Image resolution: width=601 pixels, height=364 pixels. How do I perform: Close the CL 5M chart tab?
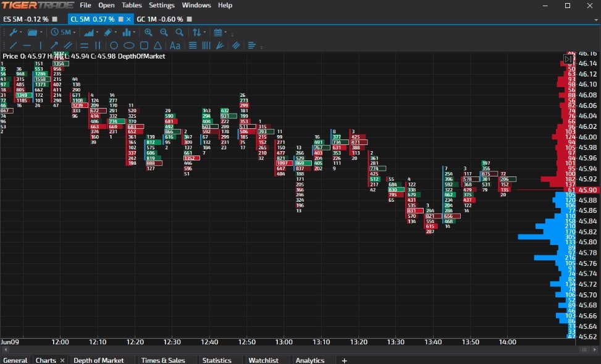(128, 19)
